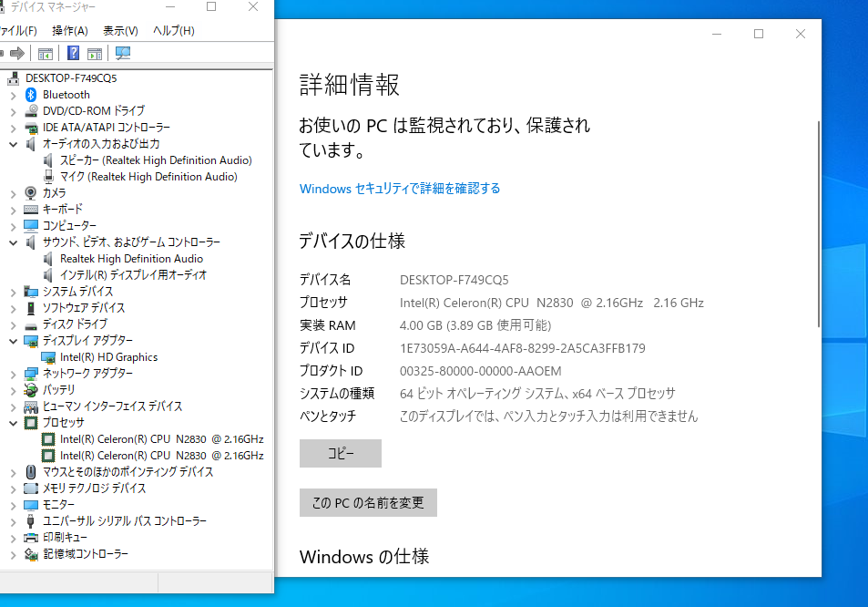The image size is (868, 607).
Task: Click the ヒューマン インターフェイス デバイス icon
Action: pos(31,406)
